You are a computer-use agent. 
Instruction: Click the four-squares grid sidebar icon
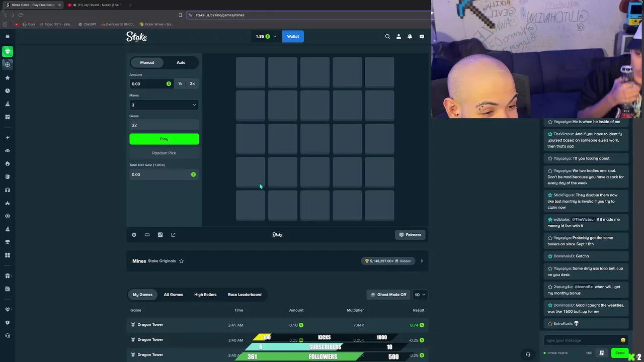point(7,255)
